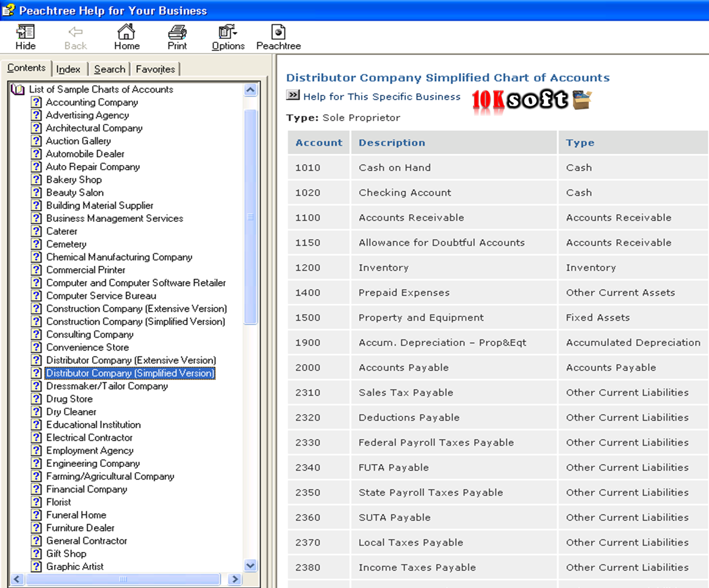Click the help icon next to Auction Gallery
Screen dimensions: 709x588
[x=36, y=141]
